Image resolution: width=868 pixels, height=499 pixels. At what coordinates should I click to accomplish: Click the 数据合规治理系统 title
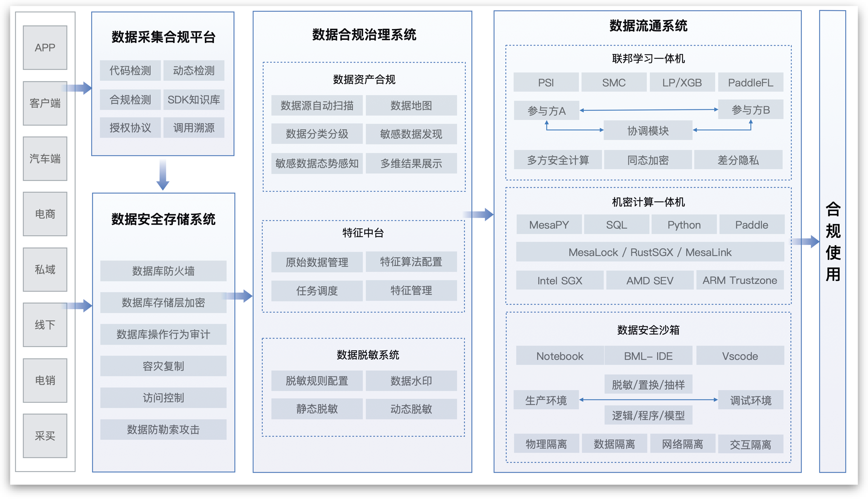[x=364, y=35]
